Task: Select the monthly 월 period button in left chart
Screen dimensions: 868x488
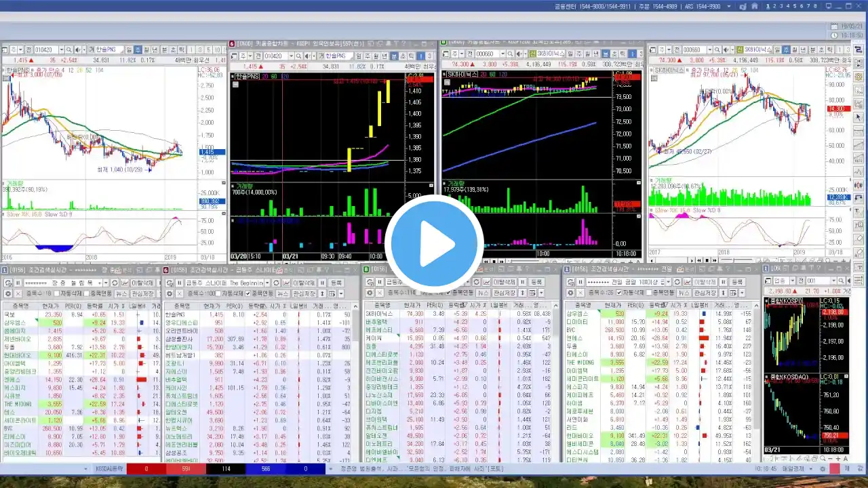Action: (146, 49)
